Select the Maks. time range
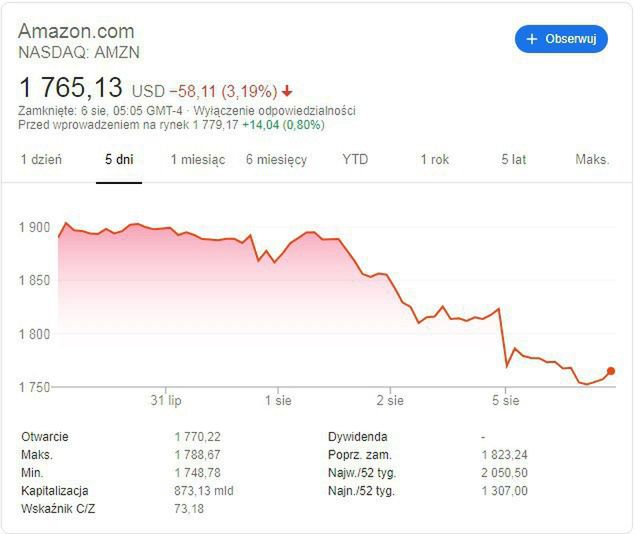The image size is (634, 534). pos(592,159)
